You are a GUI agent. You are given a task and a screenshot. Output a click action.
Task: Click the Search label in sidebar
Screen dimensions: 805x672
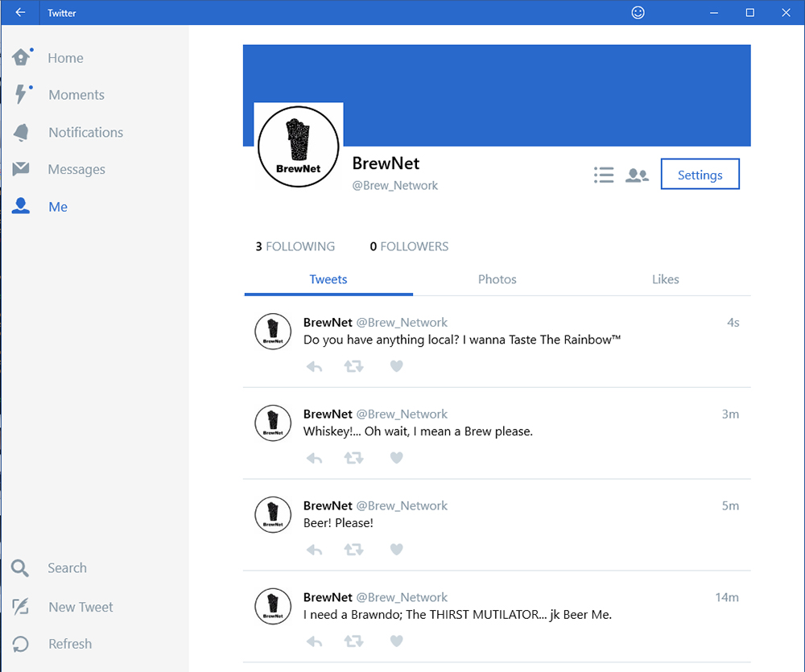tap(68, 568)
